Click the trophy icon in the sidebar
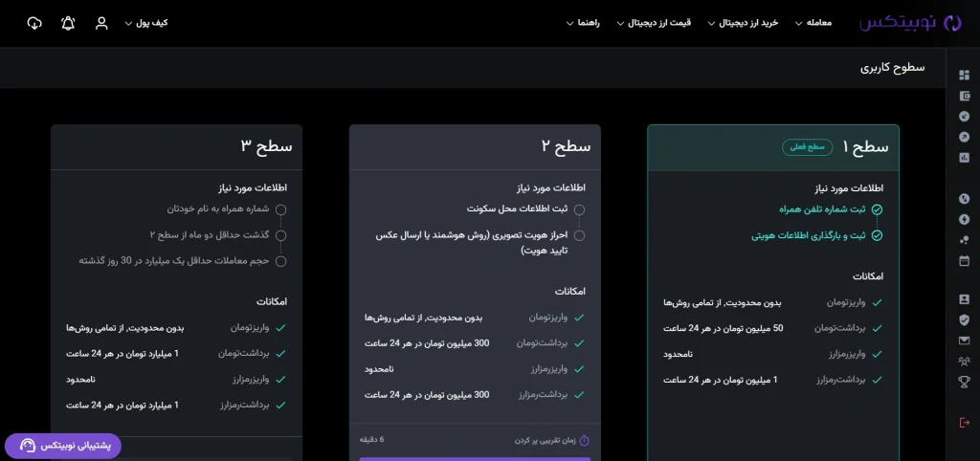The width and height of the screenshot is (980, 461). pyautogui.click(x=964, y=381)
